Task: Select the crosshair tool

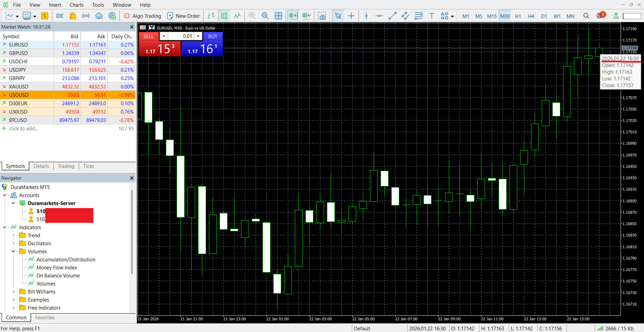Action: pos(351,16)
